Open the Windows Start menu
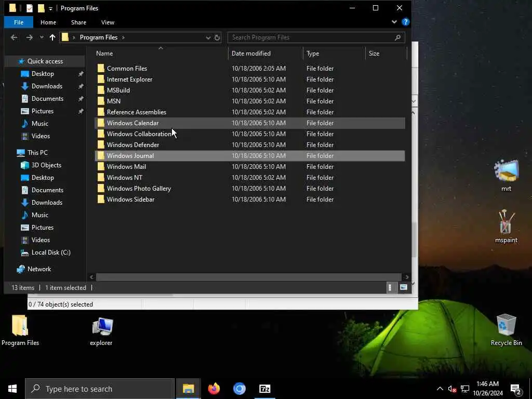Viewport: 532px width, 399px height. [x=12, y=389]
